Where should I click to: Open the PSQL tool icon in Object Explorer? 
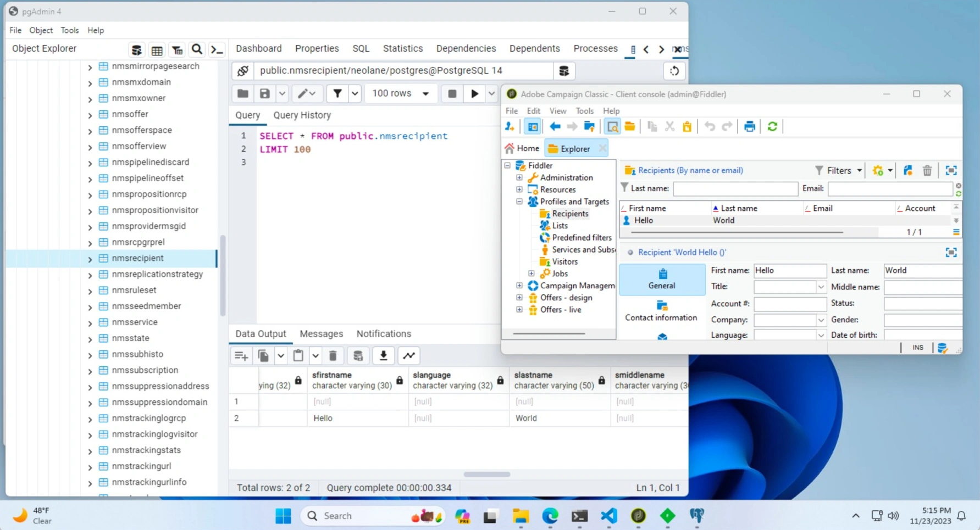217,50
